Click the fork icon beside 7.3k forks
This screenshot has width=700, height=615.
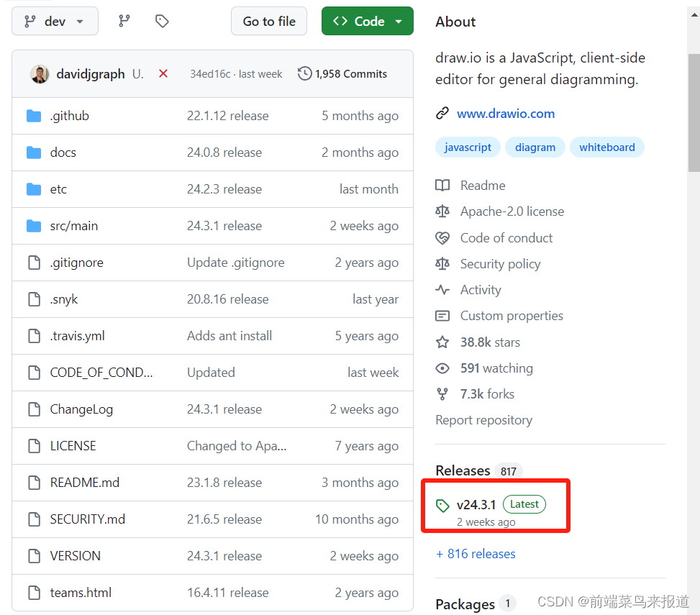point(442,394)
